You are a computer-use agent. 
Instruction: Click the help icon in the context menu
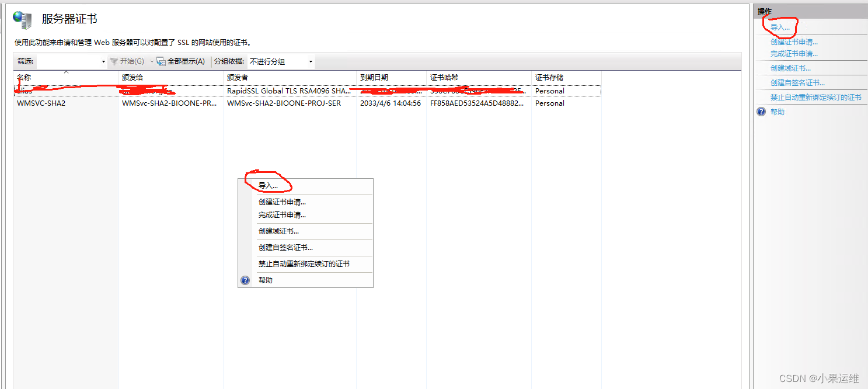(245, 280)
